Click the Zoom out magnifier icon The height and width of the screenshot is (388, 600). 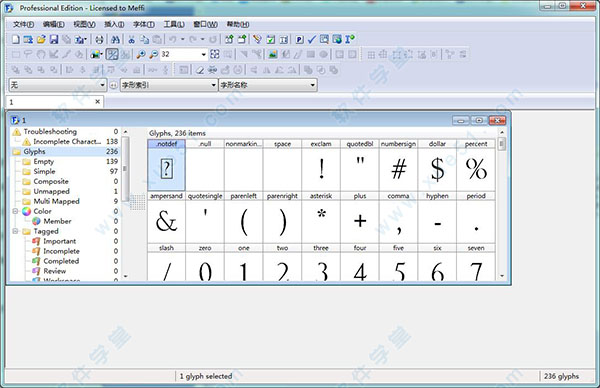tap(153, 54)
